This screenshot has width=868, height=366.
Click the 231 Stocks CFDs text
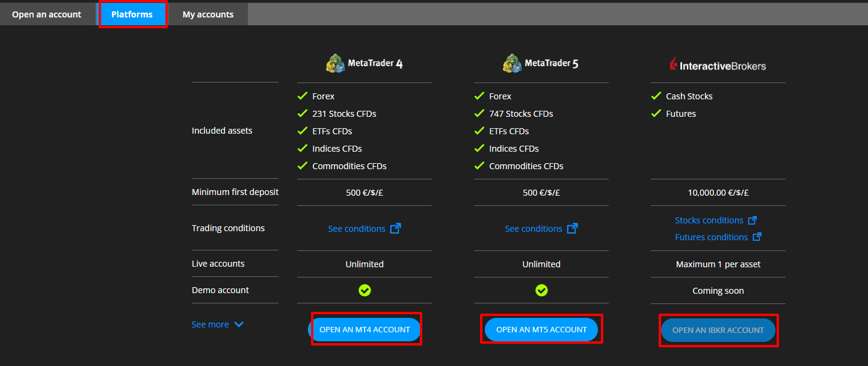click(344, 114)
